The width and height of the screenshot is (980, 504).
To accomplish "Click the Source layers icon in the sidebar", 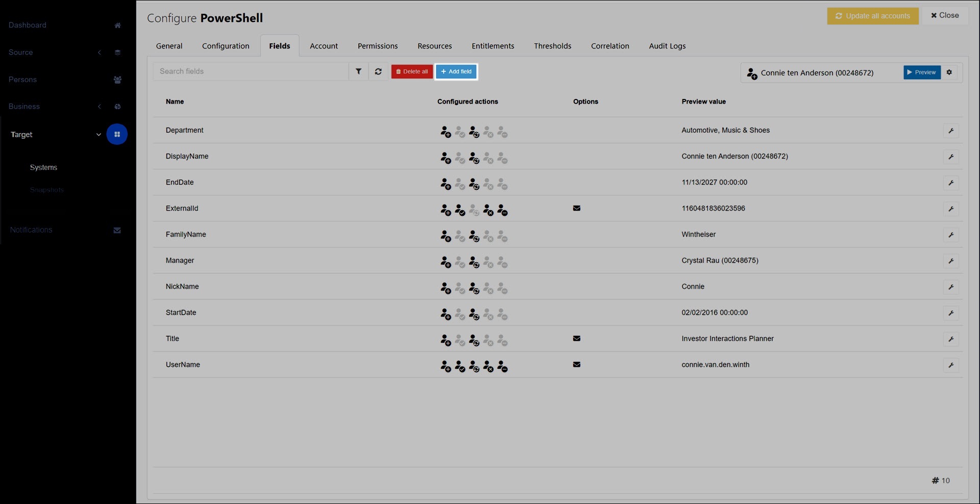I will [x=117, y=53].
